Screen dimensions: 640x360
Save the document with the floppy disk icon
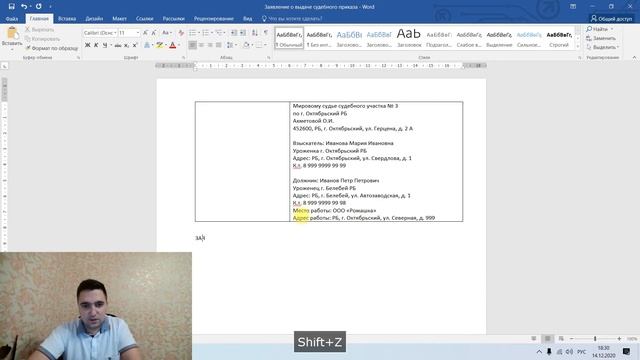pos(11,7)
